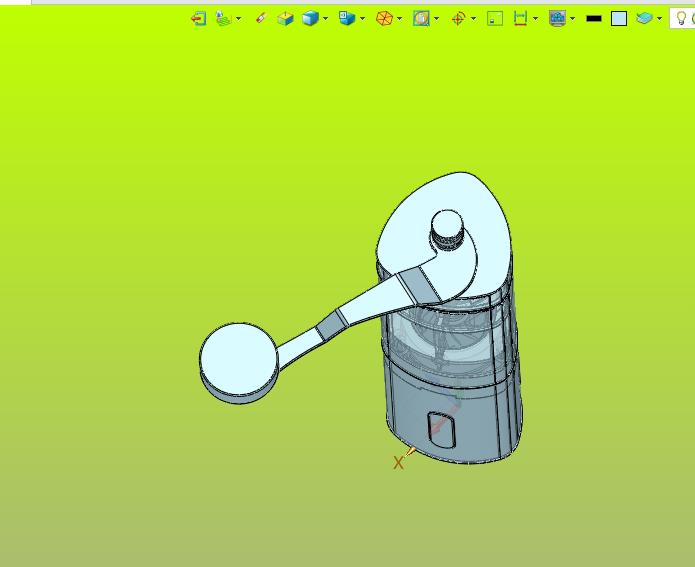Image resolution: width=695 pixels, height=567 pixels.
Task: Expand the crosshair target dropdown arrow
Action: pos(473,19)
